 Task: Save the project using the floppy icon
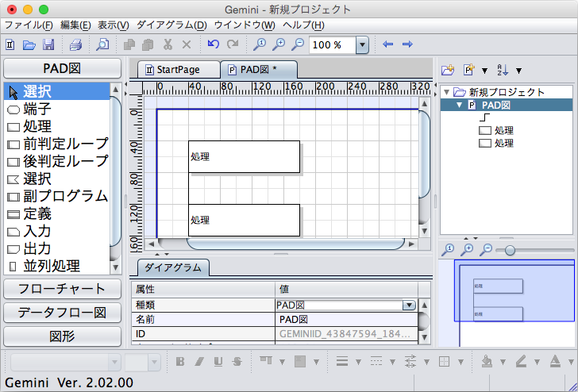click(x=48, y=44)
